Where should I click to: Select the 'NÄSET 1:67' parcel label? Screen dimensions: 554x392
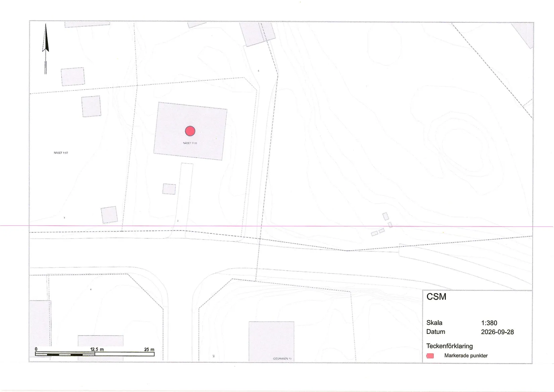61,153
